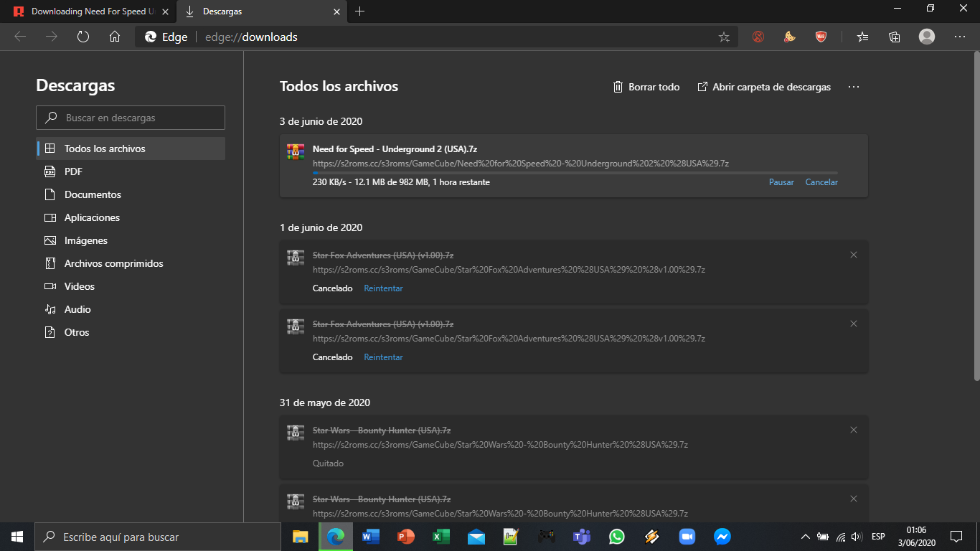The image size is (980, 551).
Task: Open the red shield extension icon
Action: tap(821, 37)
